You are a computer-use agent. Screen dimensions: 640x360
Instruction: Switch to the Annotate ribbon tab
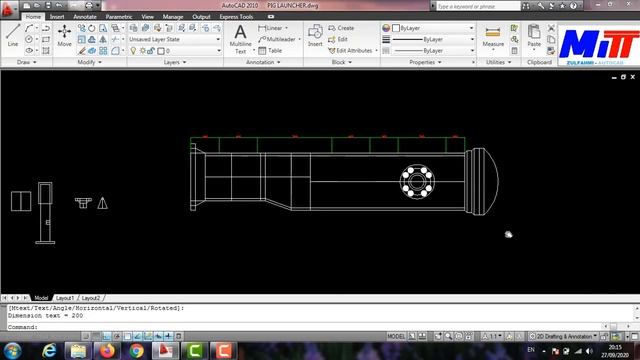click(85, 17)
